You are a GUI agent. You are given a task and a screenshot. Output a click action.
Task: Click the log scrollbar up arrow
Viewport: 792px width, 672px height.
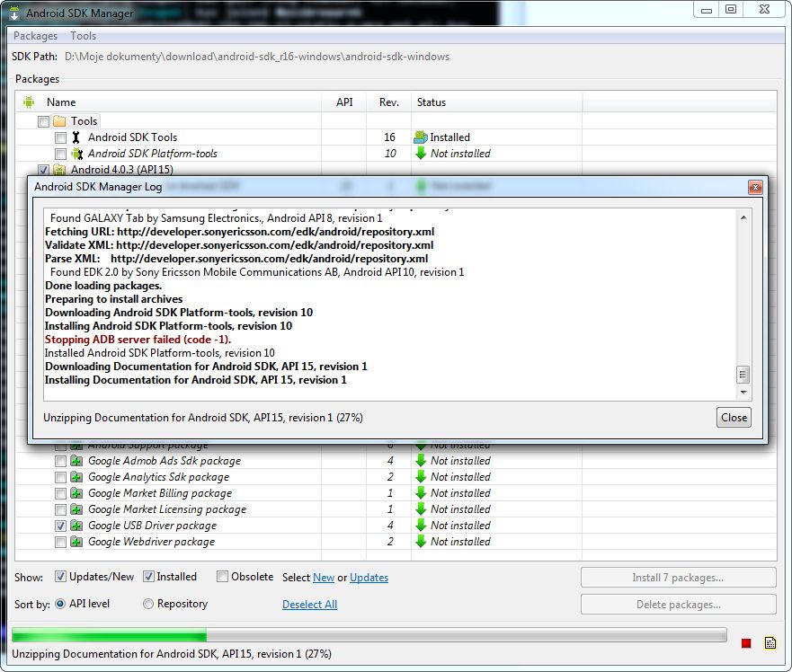743,217
